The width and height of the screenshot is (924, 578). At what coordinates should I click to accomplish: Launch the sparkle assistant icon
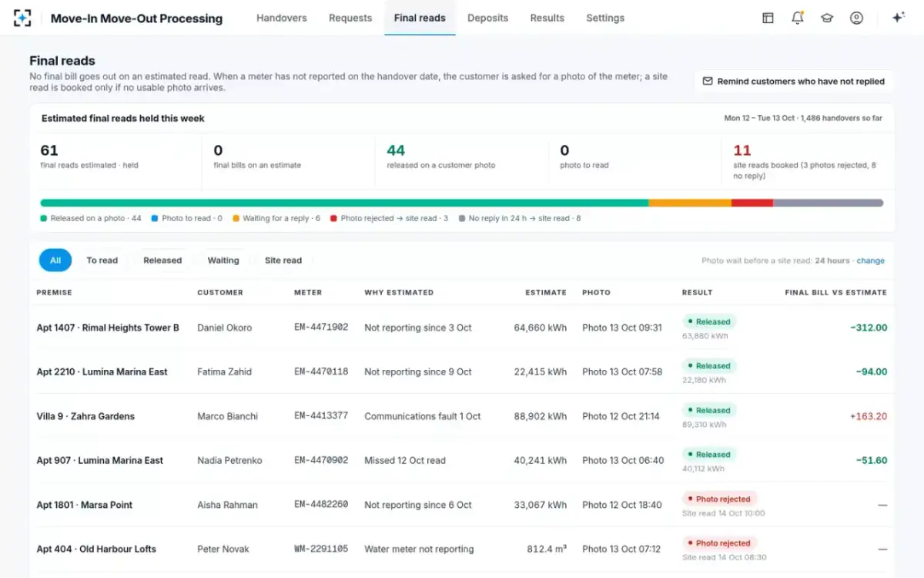(x=898, y=18)
